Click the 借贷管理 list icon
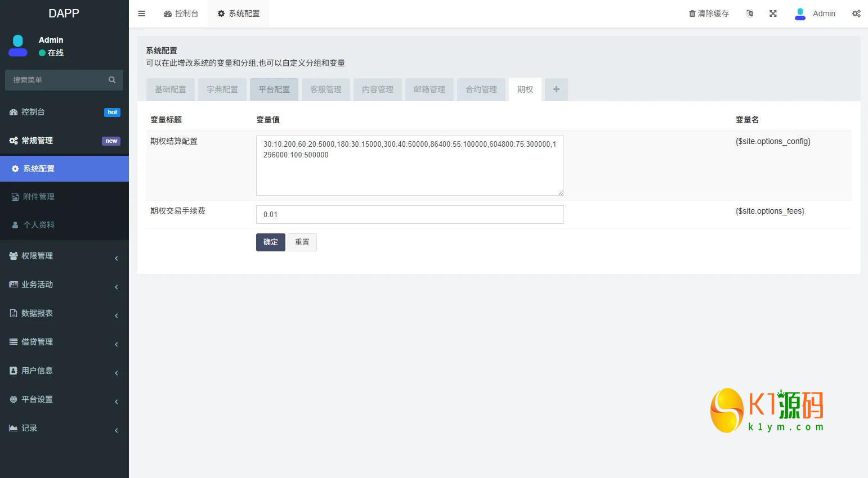The height and width of the screenshot is (478, 868). [x=14, y=342]
